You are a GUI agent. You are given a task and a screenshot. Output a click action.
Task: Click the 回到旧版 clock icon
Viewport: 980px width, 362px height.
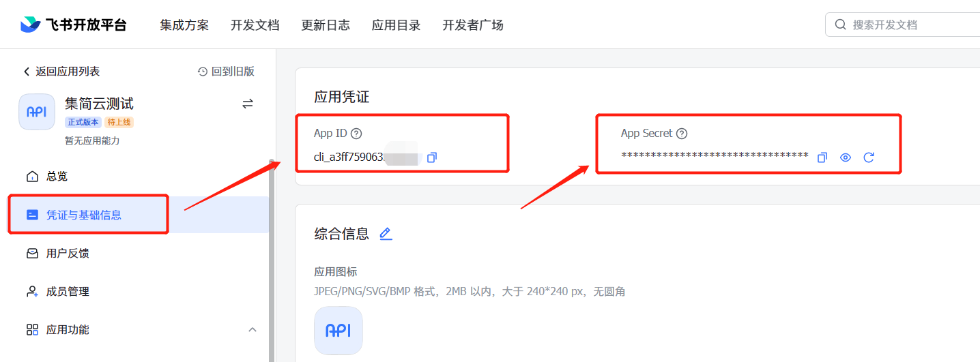(203, 72)
